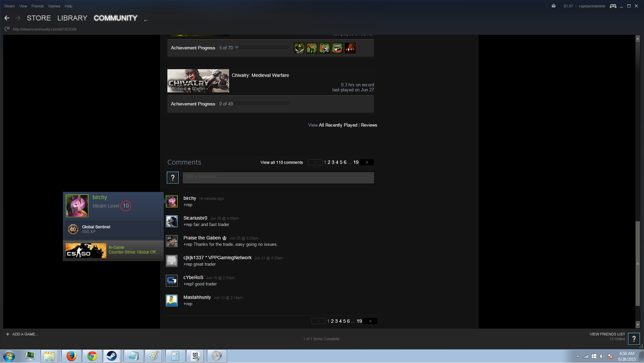Click View all 110 comments link
The height and width of the screenshot is (363, 644).
coord(281,163)
